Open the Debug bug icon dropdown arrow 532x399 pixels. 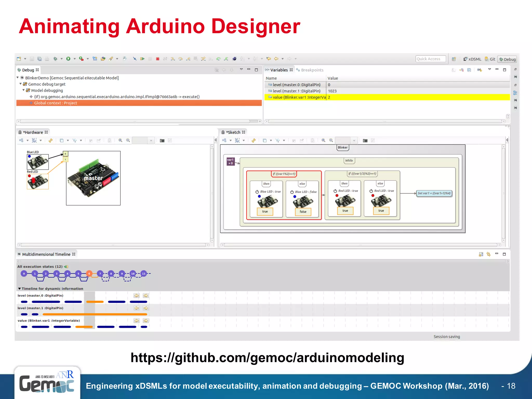(62, 59)
